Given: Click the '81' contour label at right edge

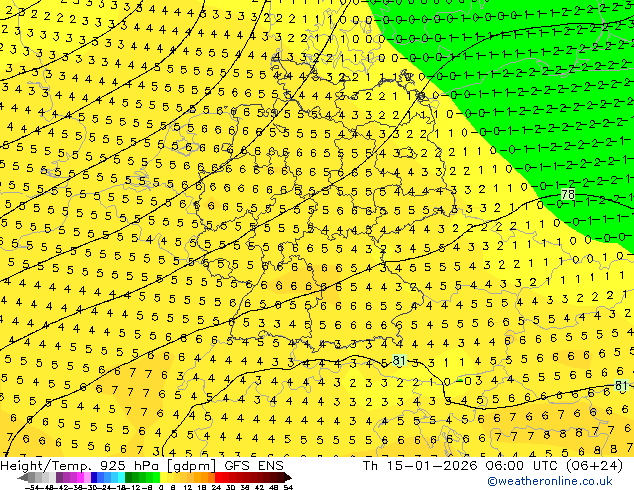Looking at the screenshot, I should (621, 386).
